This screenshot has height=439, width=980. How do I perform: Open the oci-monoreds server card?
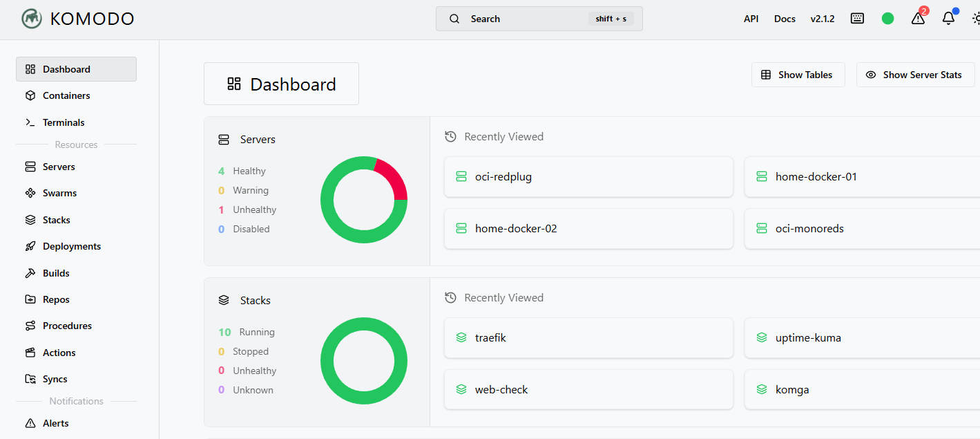coord(862,229)
